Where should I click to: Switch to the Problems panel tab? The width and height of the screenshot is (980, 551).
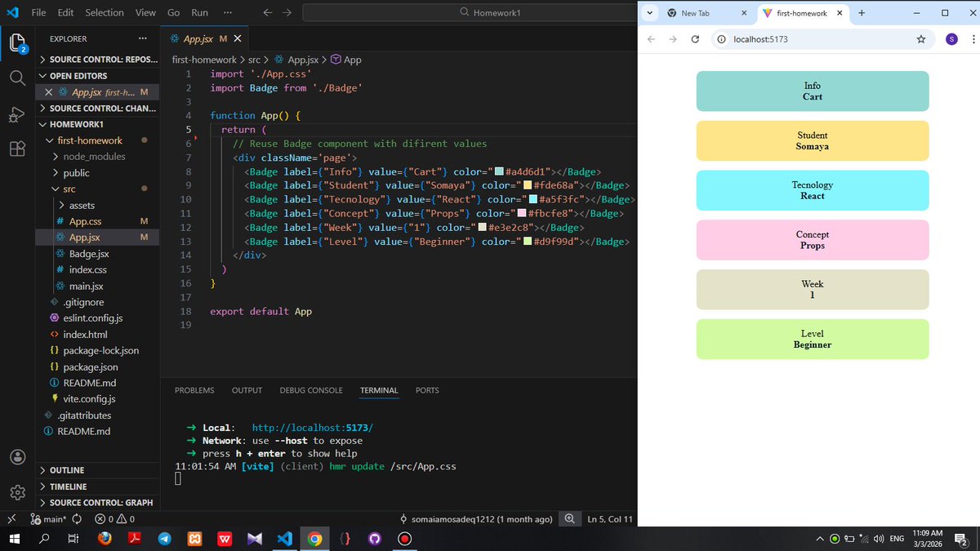point(194,390)
